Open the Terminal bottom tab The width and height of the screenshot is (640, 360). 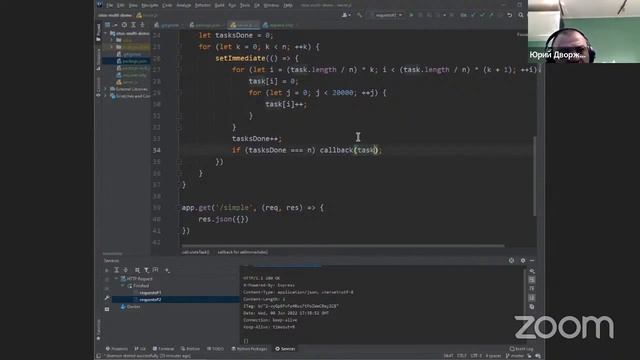(x=164, y=349)
